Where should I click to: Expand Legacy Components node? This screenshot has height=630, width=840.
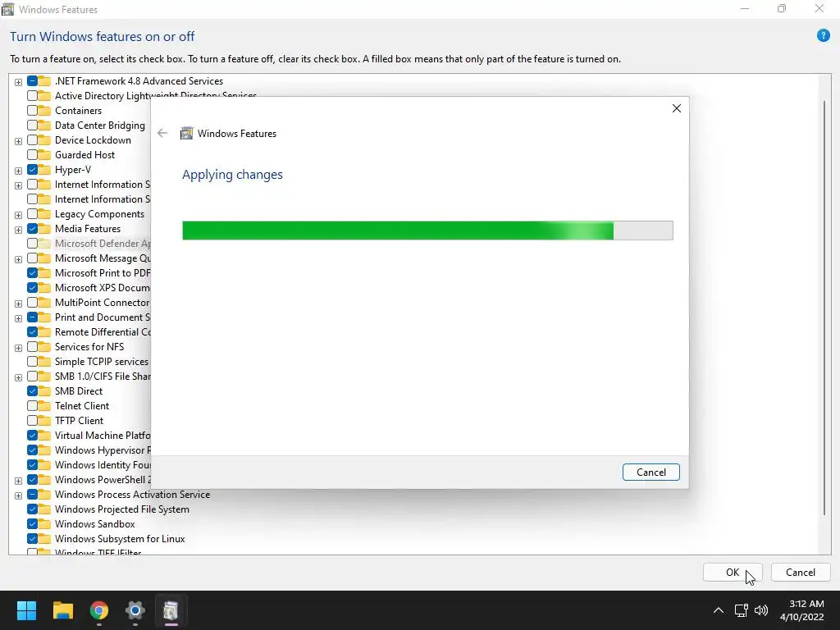point(18,215)
